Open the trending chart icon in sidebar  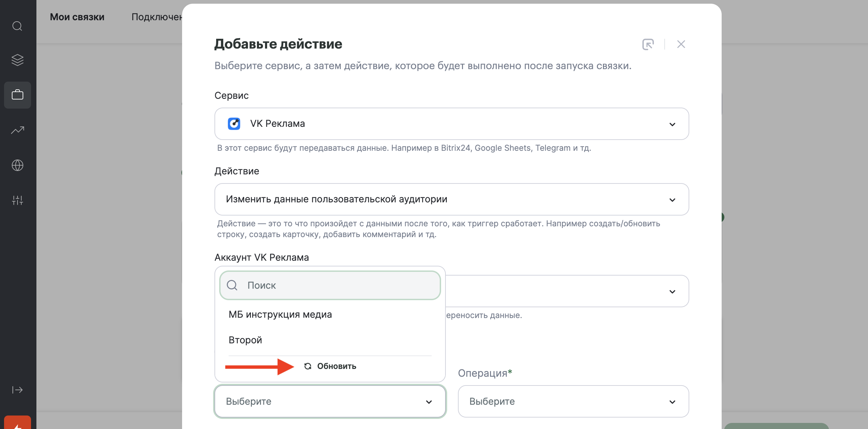tap(18, 130)
